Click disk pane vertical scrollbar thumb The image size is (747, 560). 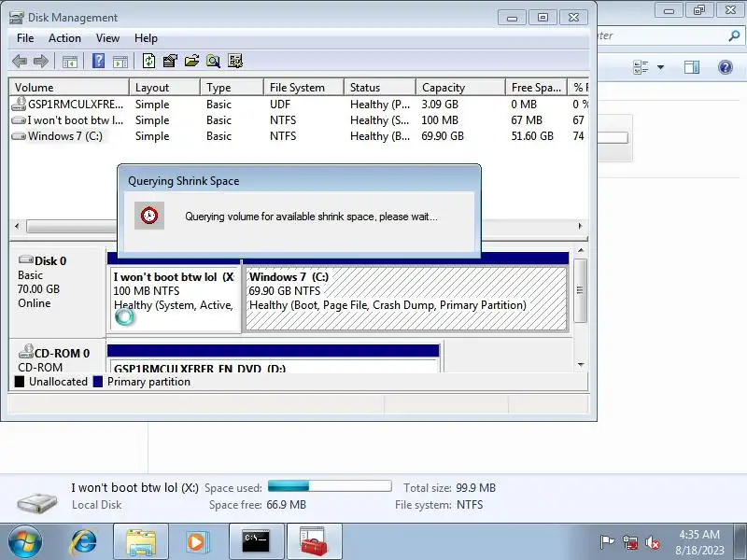(581, 290)
